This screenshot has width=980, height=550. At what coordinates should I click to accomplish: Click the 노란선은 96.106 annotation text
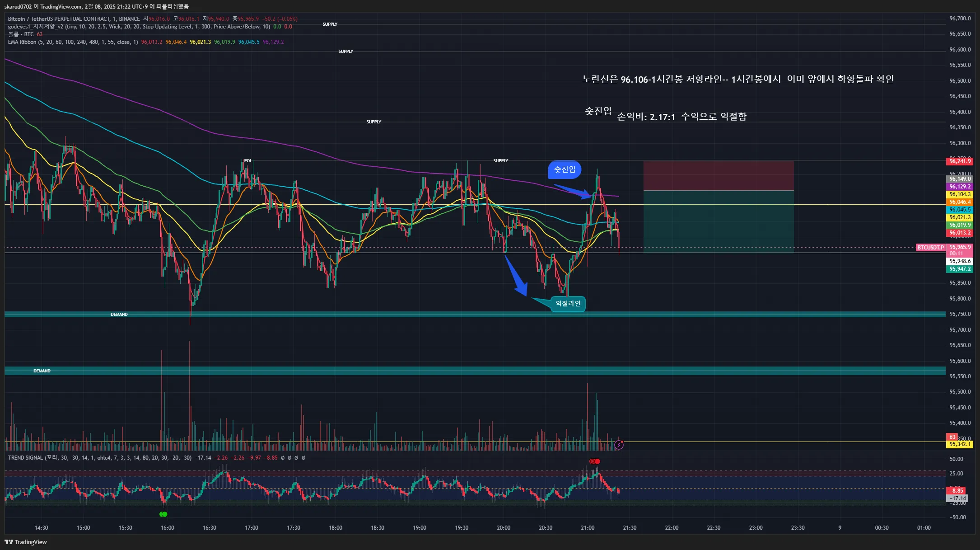tap(738, 79)
